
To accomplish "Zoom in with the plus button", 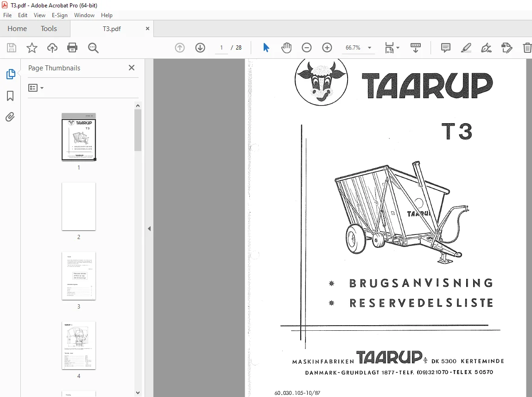I will (327, 48).
